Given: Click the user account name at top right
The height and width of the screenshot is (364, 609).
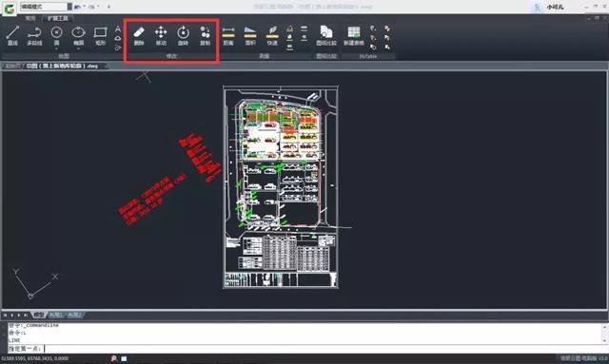Looking at the screenshot, I should coord(555,7).
